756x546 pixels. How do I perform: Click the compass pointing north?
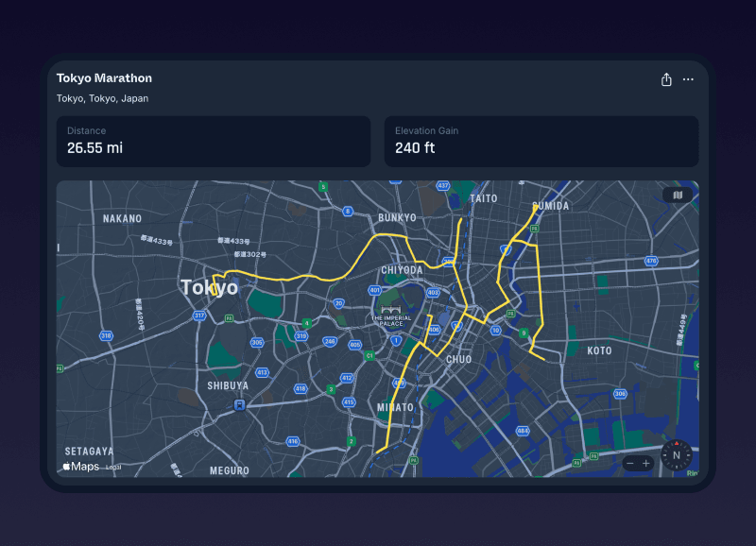click(676, 454)
